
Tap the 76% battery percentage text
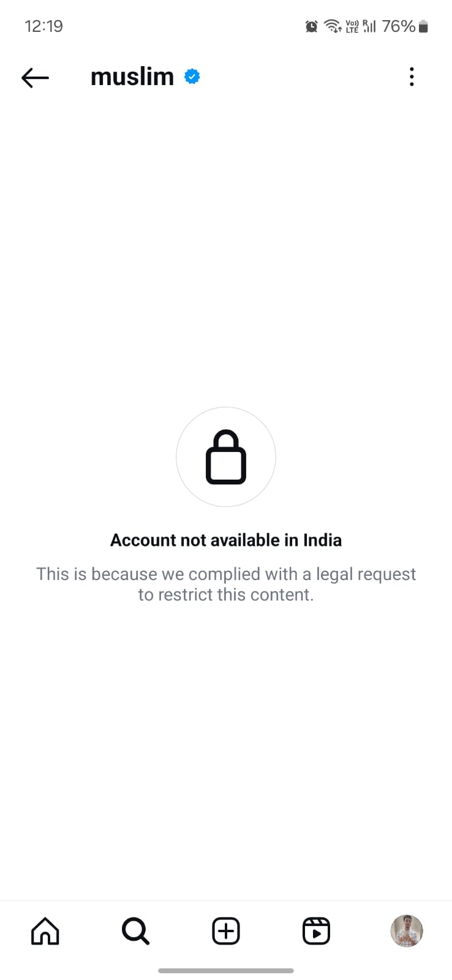399,26
